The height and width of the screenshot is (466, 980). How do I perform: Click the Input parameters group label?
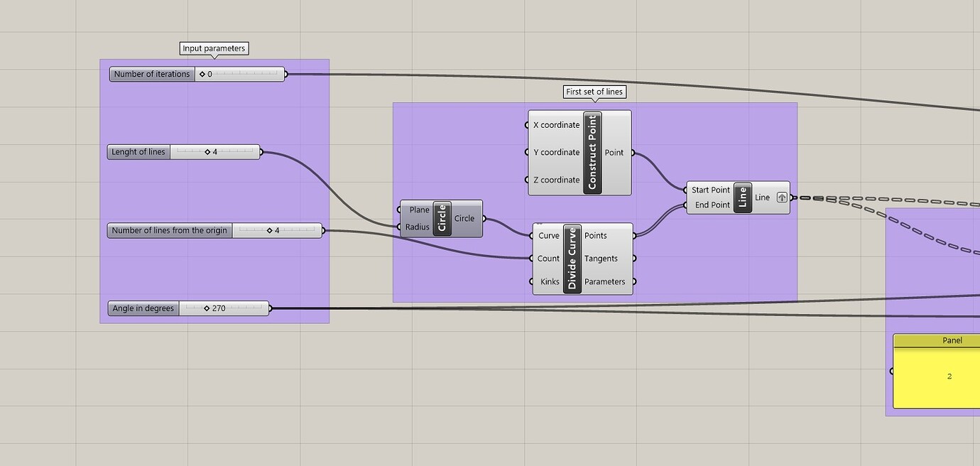point(214,48)
